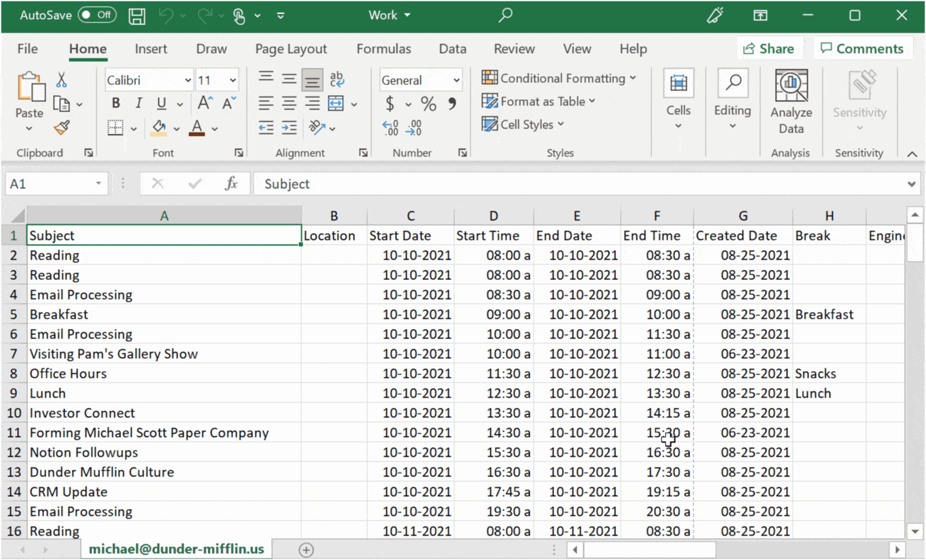The image size is (926, 560).
Task: Open the search magnifier in the title bar
Action: pyautogui.click(x=505, y=15)
